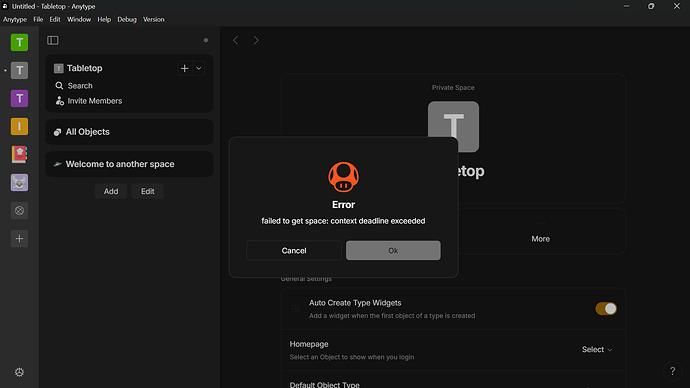
Task: Expand the arrow next to plus button
Action: pyautogui.click(x=198, y=68)
